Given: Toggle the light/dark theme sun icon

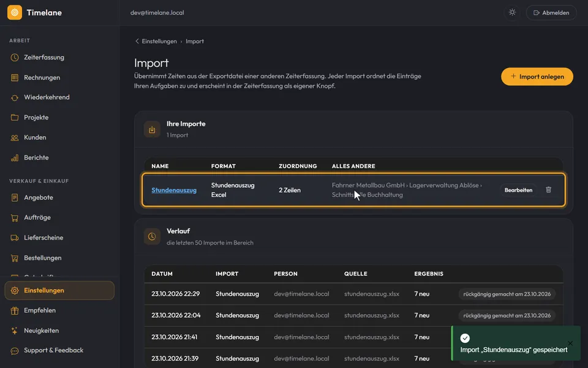Looking at the screenshot, I should 512,12.
